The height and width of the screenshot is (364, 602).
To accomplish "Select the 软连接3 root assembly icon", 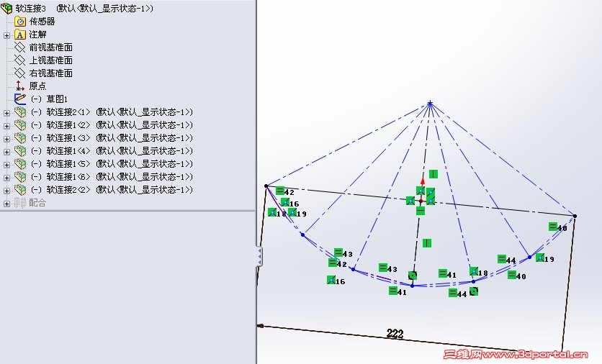I will tap(6, 8).
